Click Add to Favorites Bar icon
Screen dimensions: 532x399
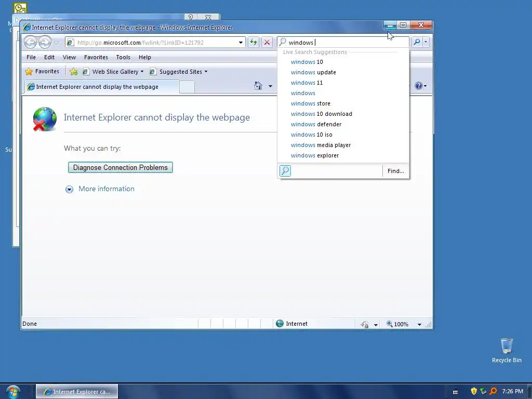pyautogui.click(x=74, y=72)
